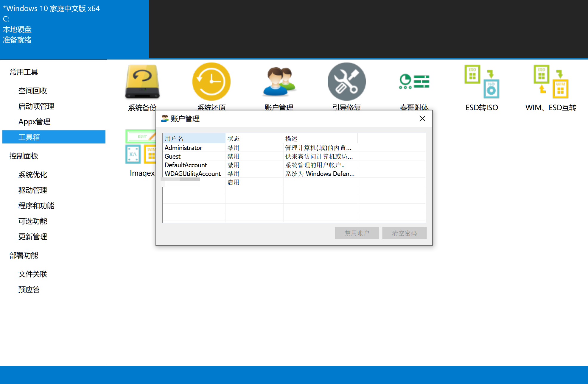Close the 账户管理 dialog
The image size is (588, 384).
coord(422,119)
